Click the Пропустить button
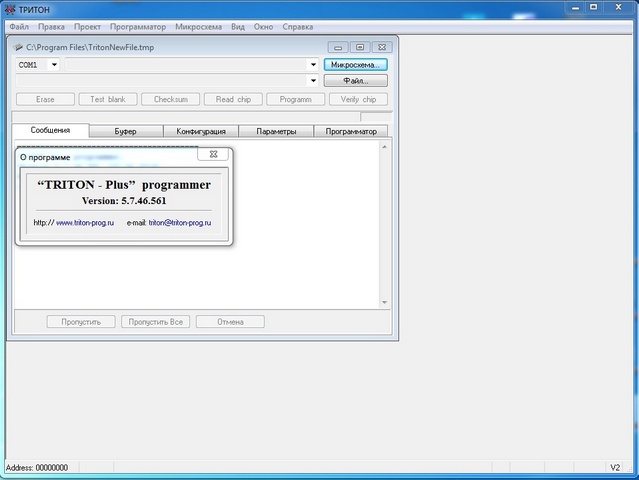Image resolution: width=639 pixels, height=480 pixels. 81,322
